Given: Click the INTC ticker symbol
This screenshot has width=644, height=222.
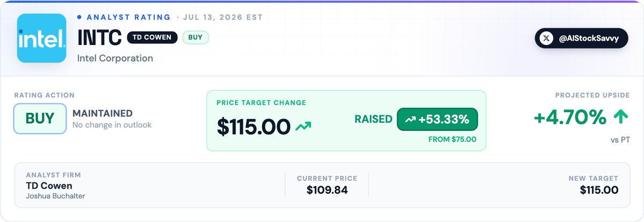Looking at the screenshot, I should [99, 38].
